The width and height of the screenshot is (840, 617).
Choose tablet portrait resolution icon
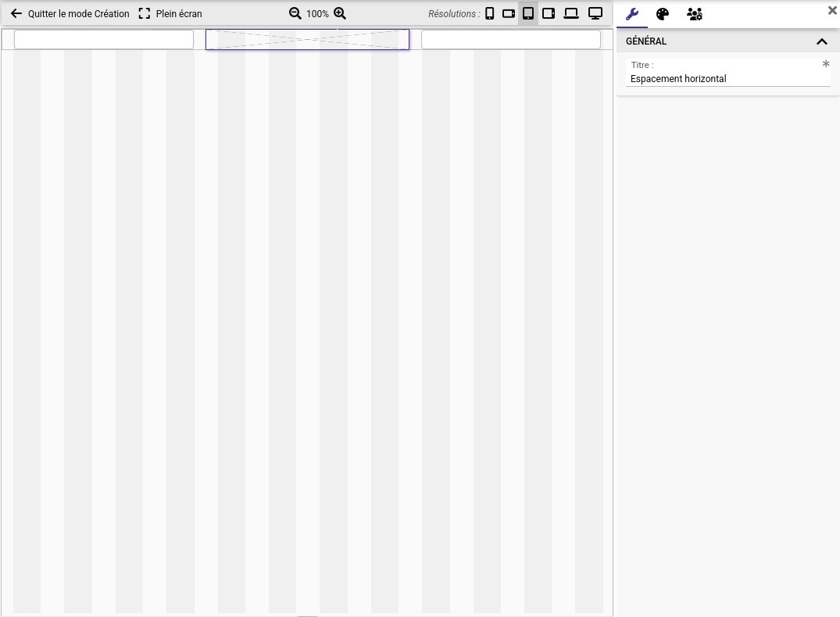(528, 13)
